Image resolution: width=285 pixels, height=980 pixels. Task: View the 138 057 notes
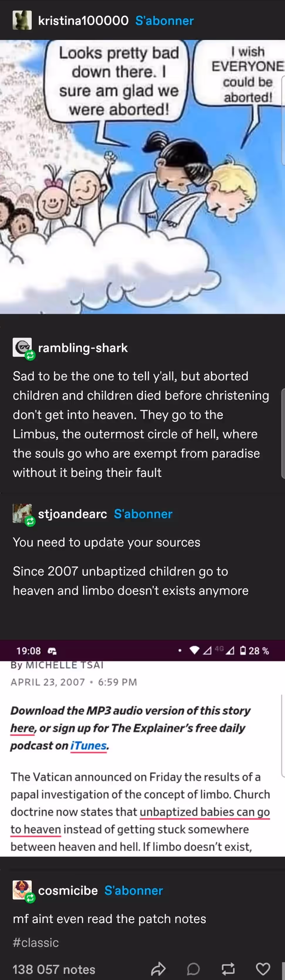[54, 969]
